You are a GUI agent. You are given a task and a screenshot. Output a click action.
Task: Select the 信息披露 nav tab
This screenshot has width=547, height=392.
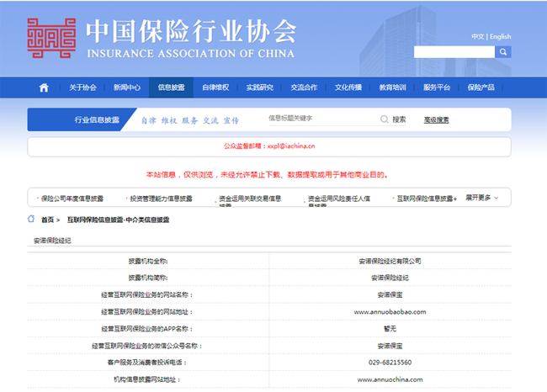171,87
